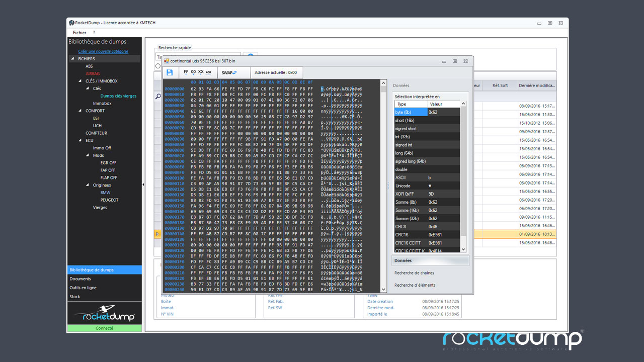Image resolution: width=644 pixels, height=362 pixels.
Task: Use the SWAP bytes tool
Action: [229, 72]
